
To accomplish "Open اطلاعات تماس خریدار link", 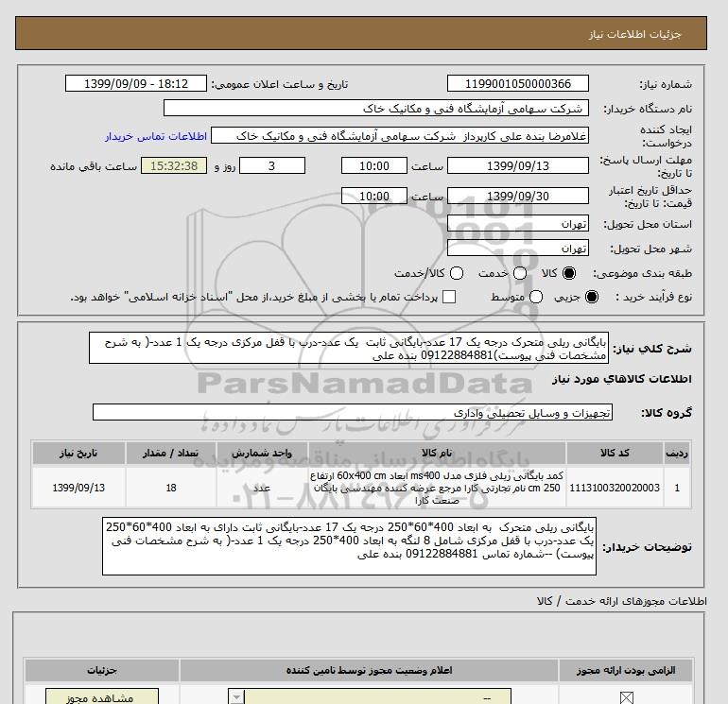I will click(156, 136).
